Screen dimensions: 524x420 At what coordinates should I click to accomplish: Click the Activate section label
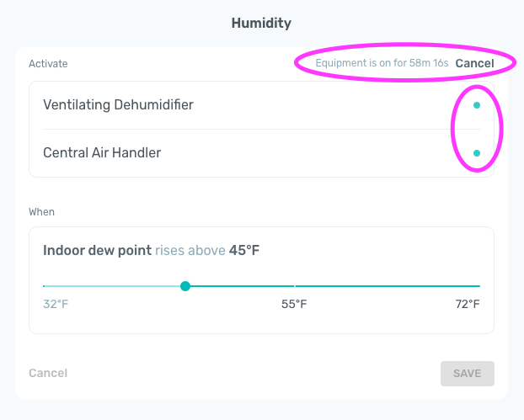48,63
